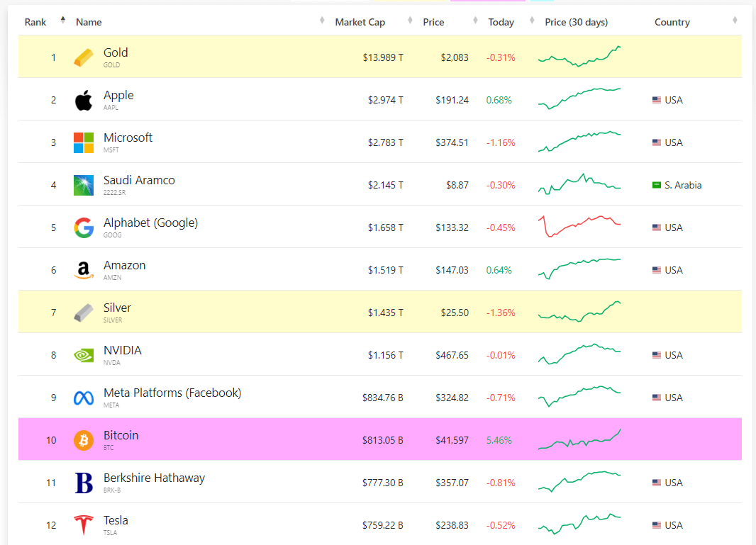The width and height of the screenshot is (756, 545).
Task: Open the Gold asset link
Action: point(116,52)
